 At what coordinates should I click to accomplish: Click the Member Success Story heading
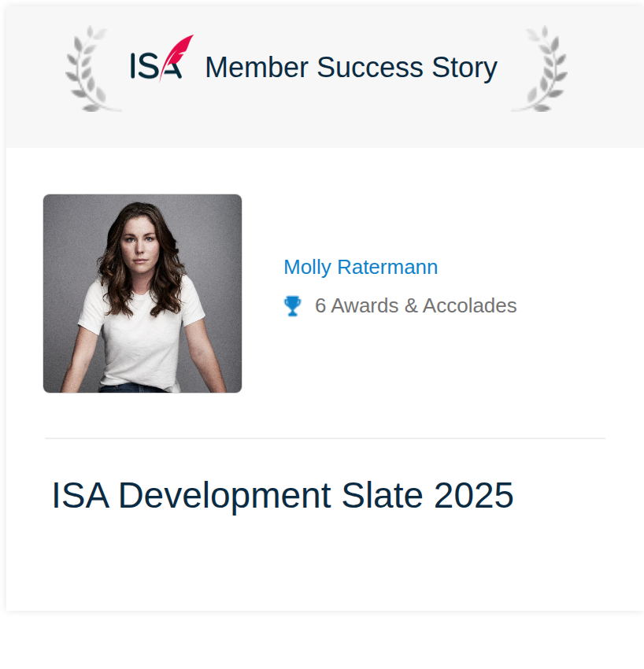(351, 68)
